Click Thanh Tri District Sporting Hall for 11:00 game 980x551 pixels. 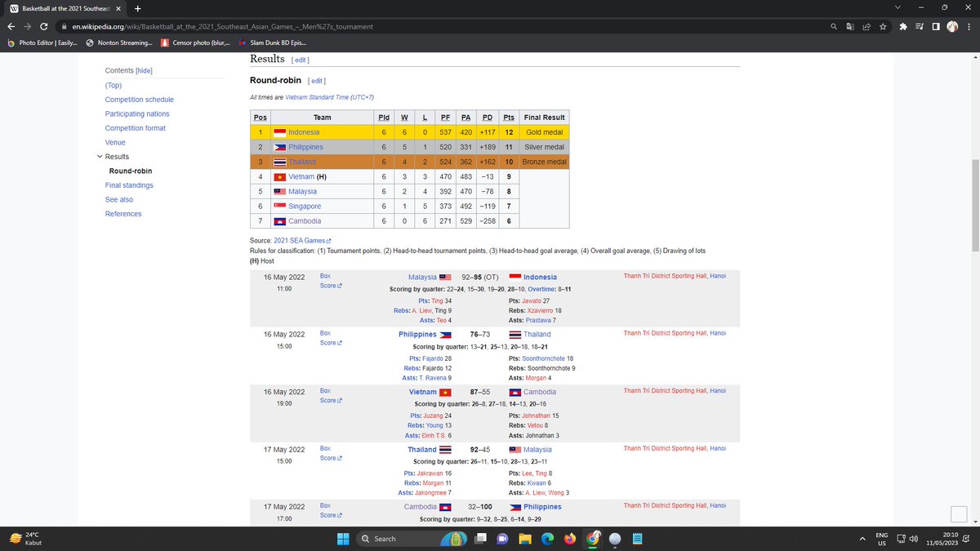[x=666, y=276]
